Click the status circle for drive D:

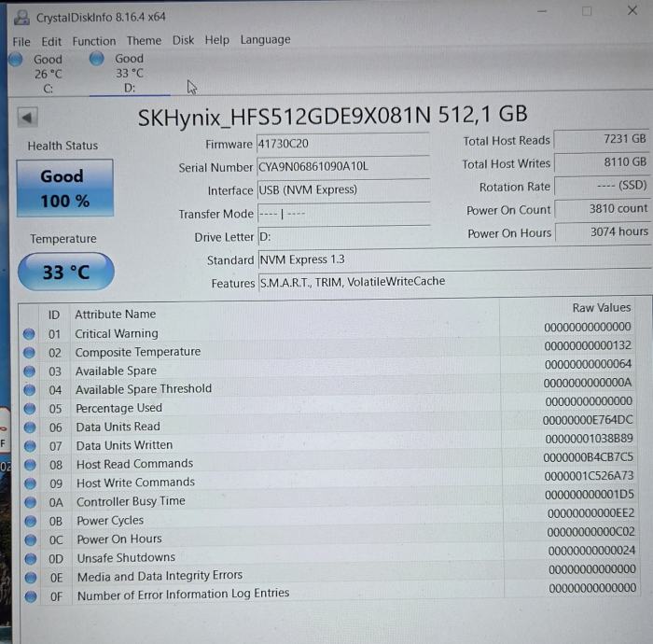pos(97,58)
